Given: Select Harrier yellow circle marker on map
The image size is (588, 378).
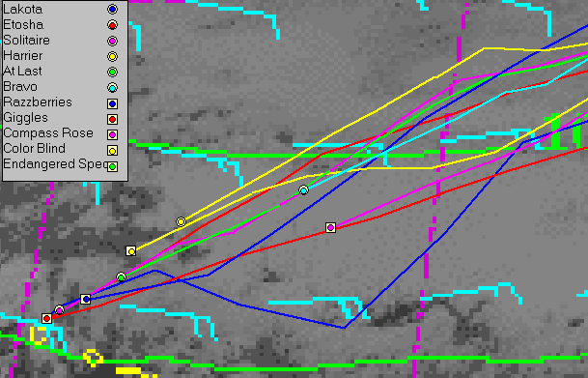Looking at the screenshot, I should (x=181, y=221).
